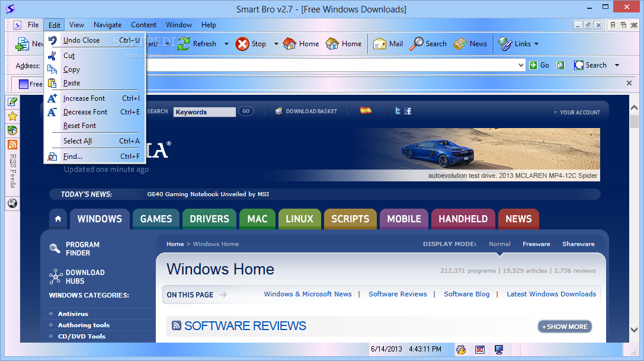Choose Select All from Edit menu

(95, 141)
